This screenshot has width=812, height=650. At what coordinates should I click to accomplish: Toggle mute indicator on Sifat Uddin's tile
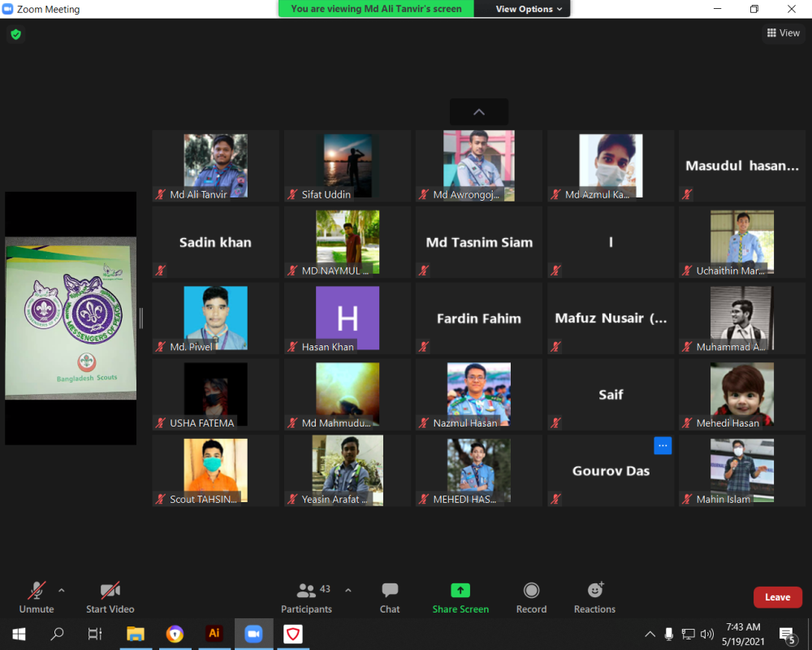point(292,194)
